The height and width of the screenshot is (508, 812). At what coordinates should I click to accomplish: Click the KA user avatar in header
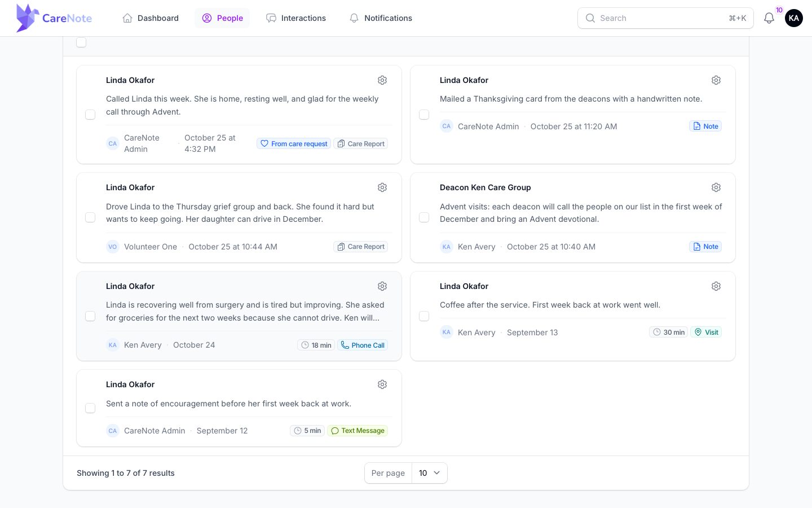pyautogui.click(x=794, y=18)
